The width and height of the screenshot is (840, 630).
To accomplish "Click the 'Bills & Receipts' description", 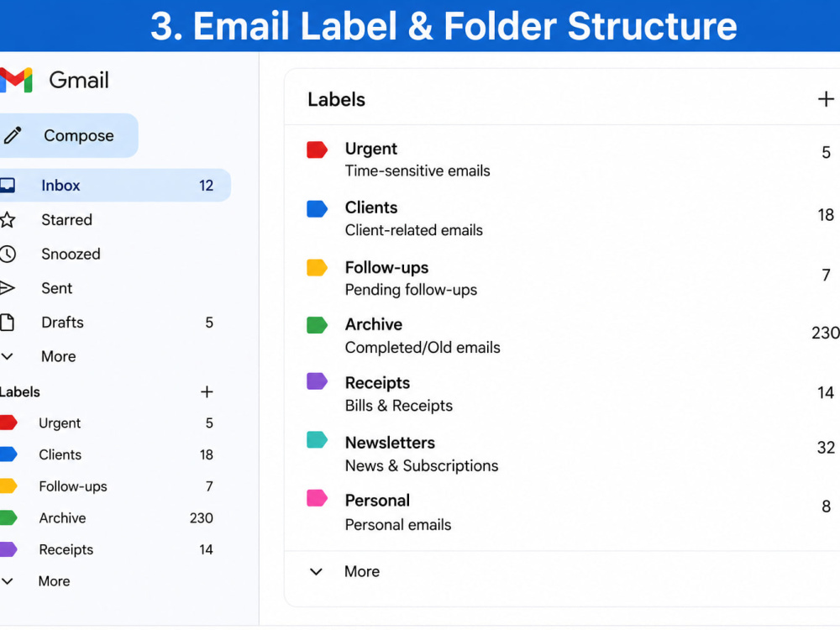I will (398, 406).
